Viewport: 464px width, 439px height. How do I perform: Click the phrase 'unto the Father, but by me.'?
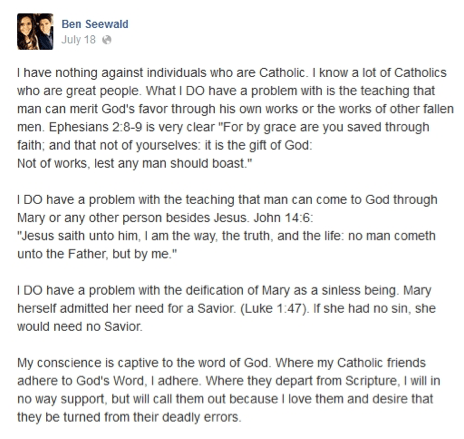click(x=97, y=254)
